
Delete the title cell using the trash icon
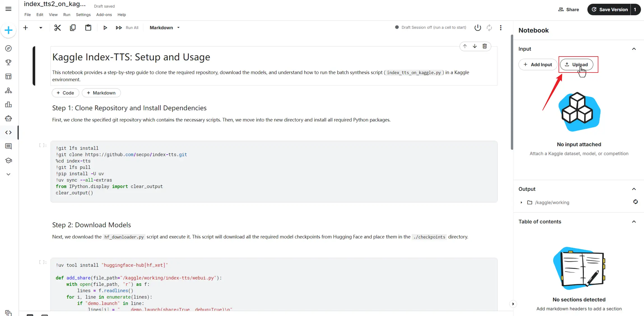pyautogui.click(x=484, y=46)
